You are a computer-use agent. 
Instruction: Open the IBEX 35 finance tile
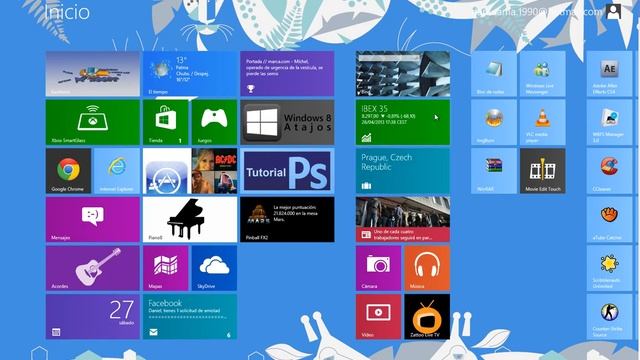tap(403, 122)
